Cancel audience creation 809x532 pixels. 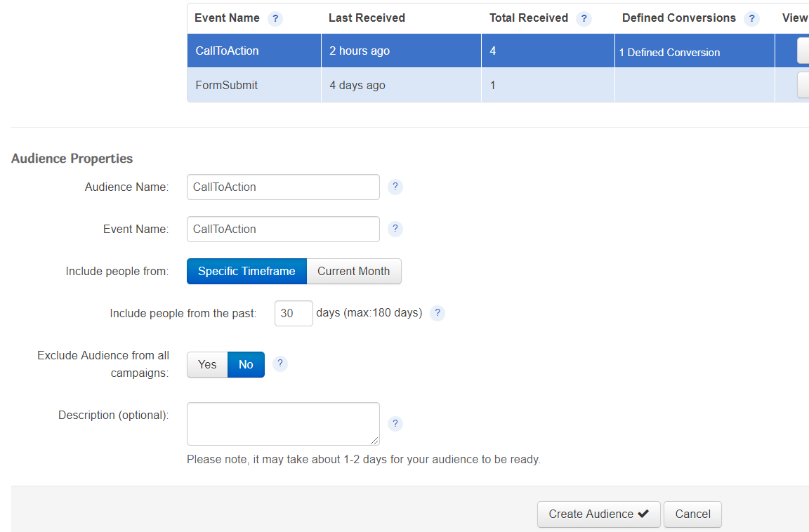click(692, 514)
